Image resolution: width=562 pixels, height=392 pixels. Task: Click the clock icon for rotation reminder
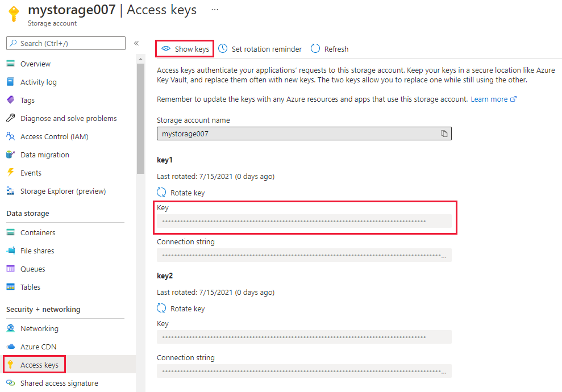[223, 48]
